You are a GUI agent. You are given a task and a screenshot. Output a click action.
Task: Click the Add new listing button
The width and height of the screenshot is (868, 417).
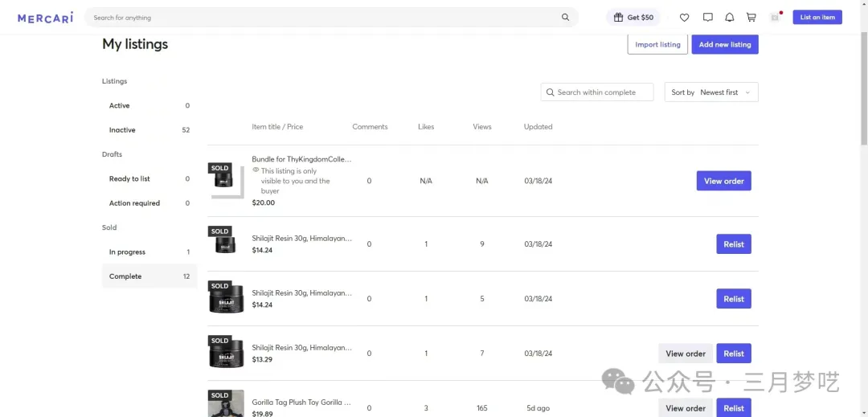(725, 44)
